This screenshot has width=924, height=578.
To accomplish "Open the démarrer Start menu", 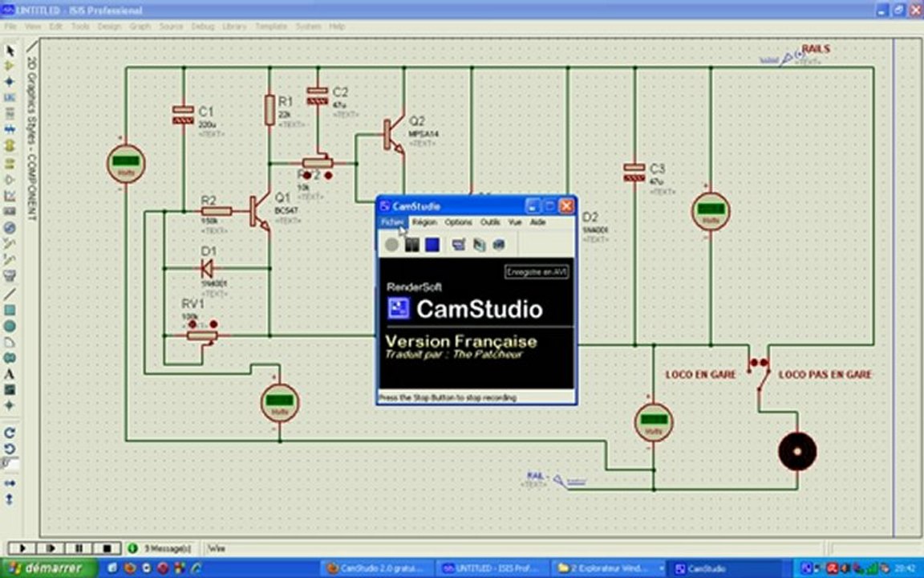I will click(47, 568).
